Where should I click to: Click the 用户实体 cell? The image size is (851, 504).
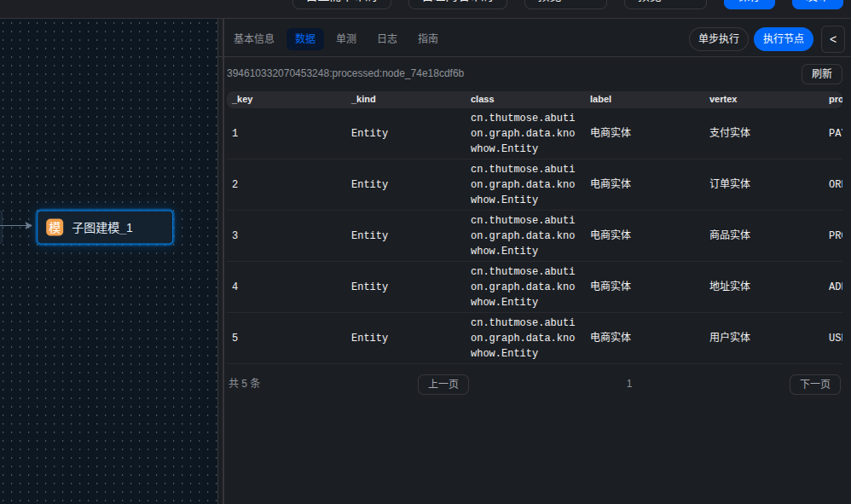[730, 338]
